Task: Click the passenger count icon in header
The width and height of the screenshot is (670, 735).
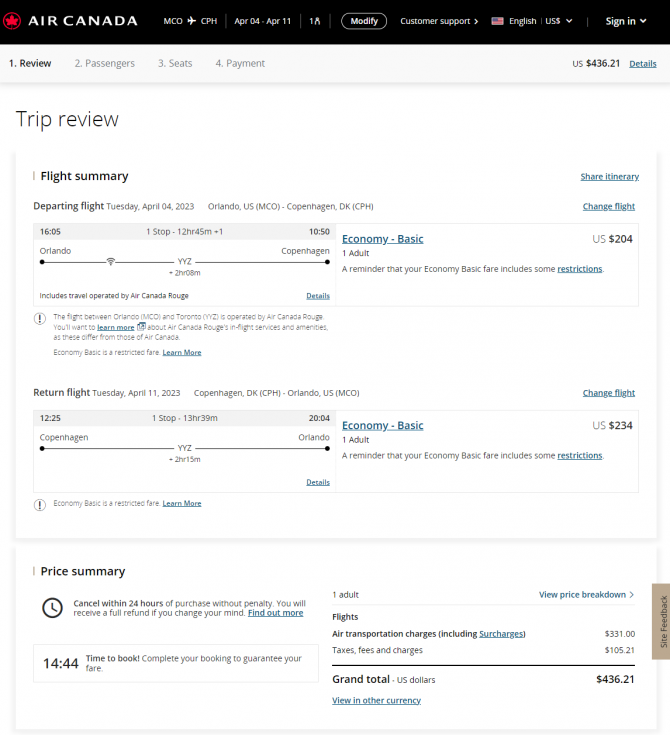Action: (315, 21)
